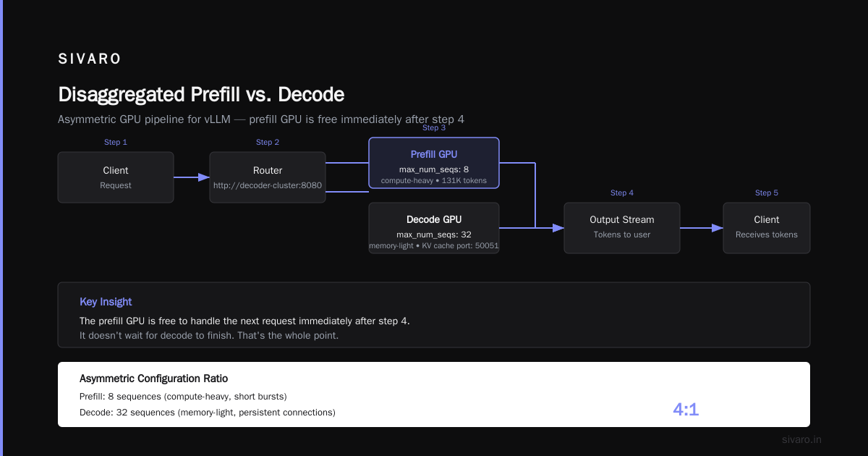The height and width of the screenshot is (456, 868).
Task: Click the arrow from Output Stream to Client
Action: point(702,228)
